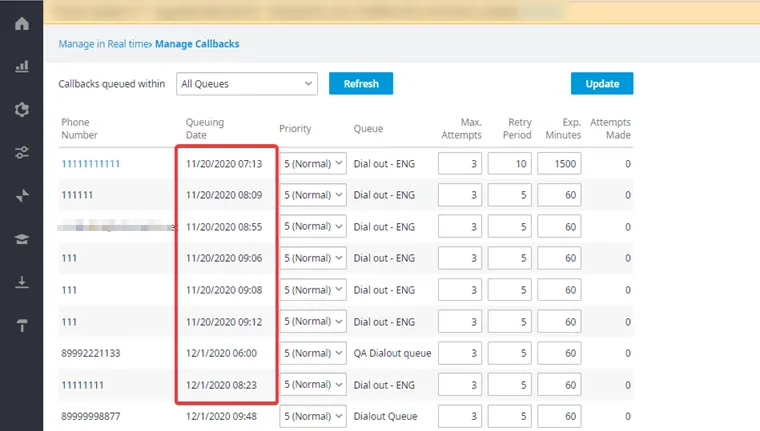Click Exp. Minutes field in Dialout Queue row
This screenshot has height=431, width=760.
tap(559, 416)
